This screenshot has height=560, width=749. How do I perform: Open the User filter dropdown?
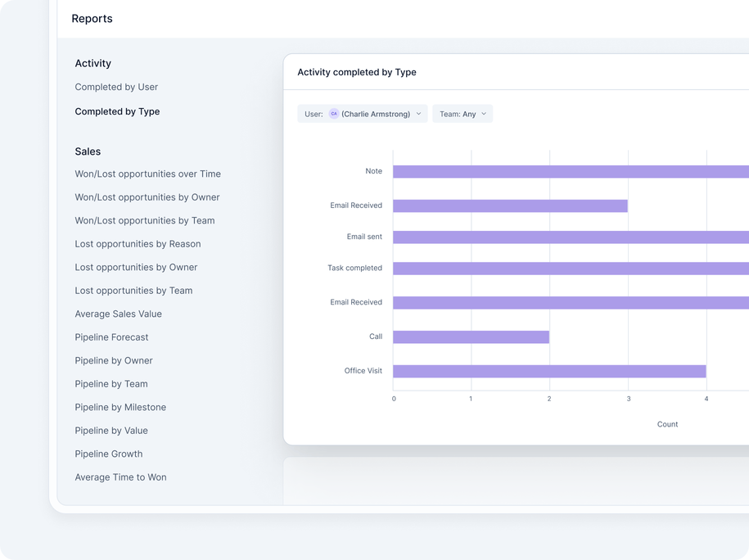click(x=363, y=114)
